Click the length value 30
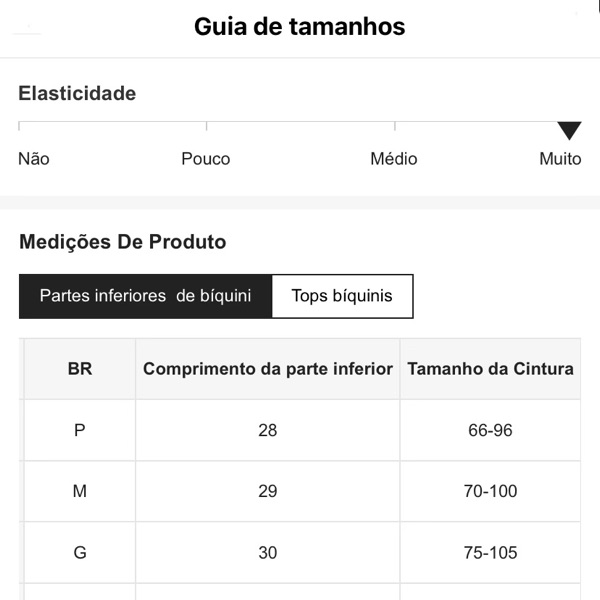Image resolution: width=600 pixels, height=600 pixels. tap(268, 552)
